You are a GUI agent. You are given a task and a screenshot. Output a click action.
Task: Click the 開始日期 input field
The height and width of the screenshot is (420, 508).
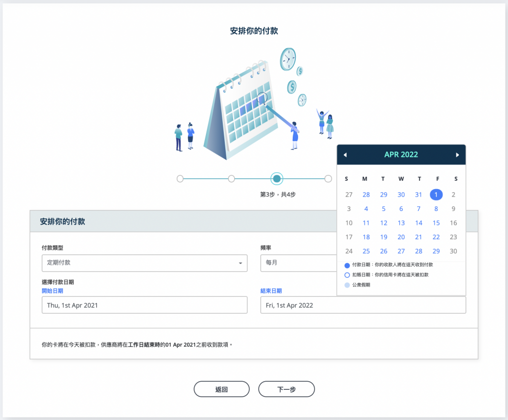click(144, 305)
